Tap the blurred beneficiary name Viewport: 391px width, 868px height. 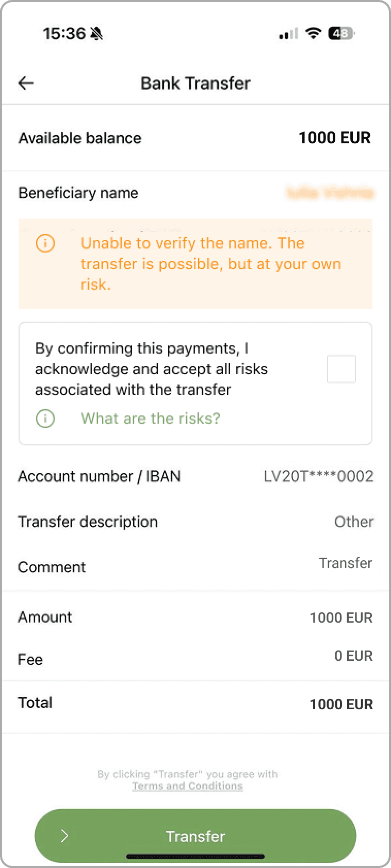click(330, 193)
